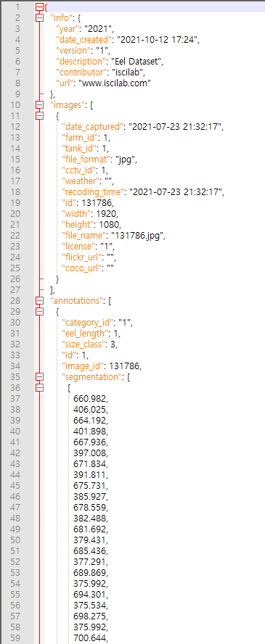Collapse the annotation object fold on line 29
Screen dimensions: 265x644
(x=39, y=312)
